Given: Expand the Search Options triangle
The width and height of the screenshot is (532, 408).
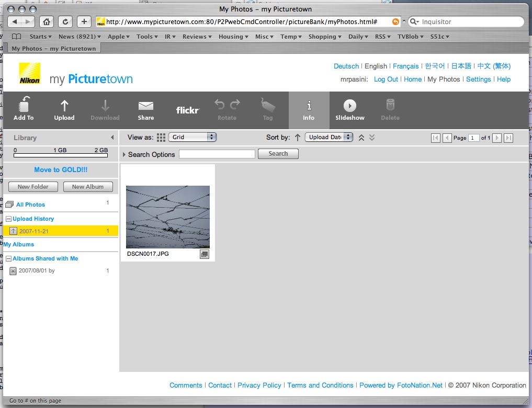Looking at the screenshot, I should pos(124,154).
